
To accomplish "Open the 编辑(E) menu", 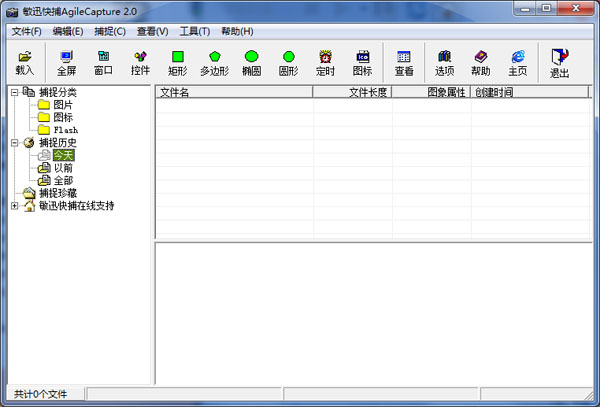I will coord(68,31).
